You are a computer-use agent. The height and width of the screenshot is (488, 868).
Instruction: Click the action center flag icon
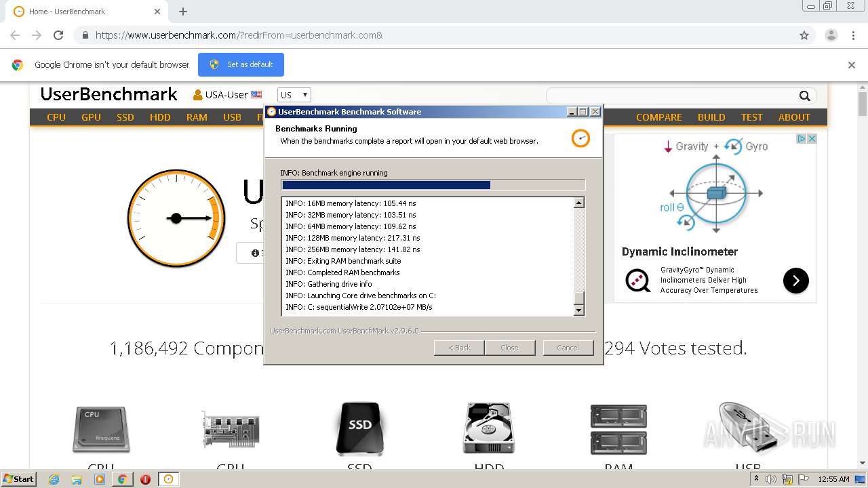(804, 479)
